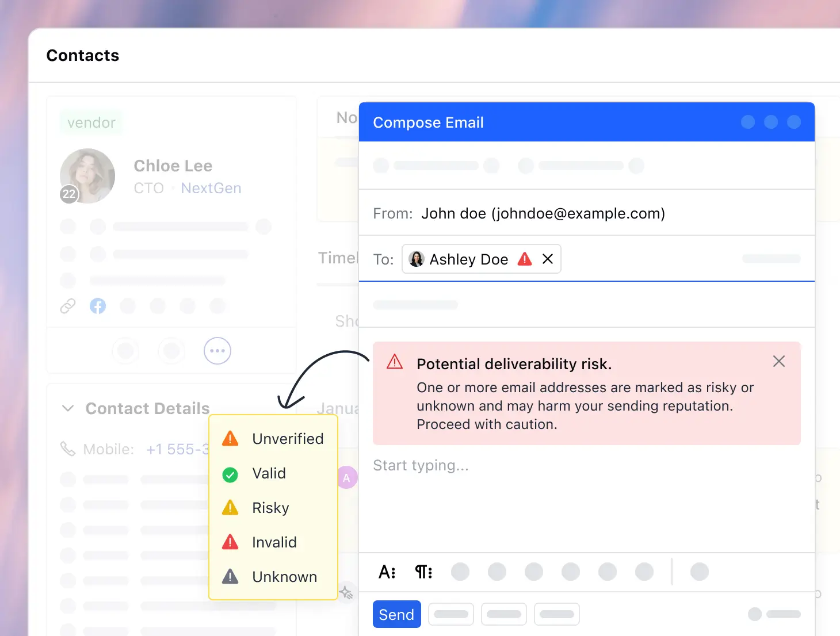Click the From sender John doe field
The height and width of the screenshot is (636, 840).
pyautogui.click(x=587, y=213)
